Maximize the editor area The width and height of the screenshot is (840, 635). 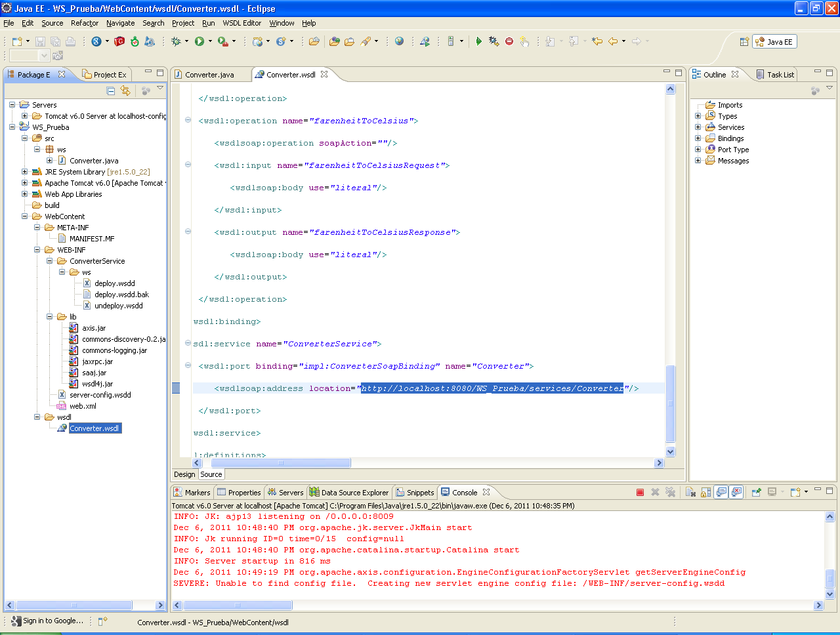(679, 72)
